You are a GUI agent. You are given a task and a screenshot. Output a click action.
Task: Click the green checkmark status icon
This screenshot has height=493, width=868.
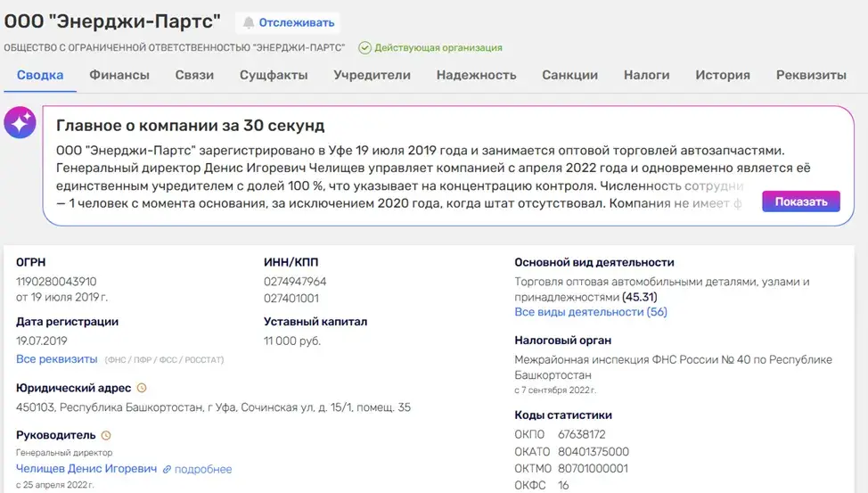(364, 47)
